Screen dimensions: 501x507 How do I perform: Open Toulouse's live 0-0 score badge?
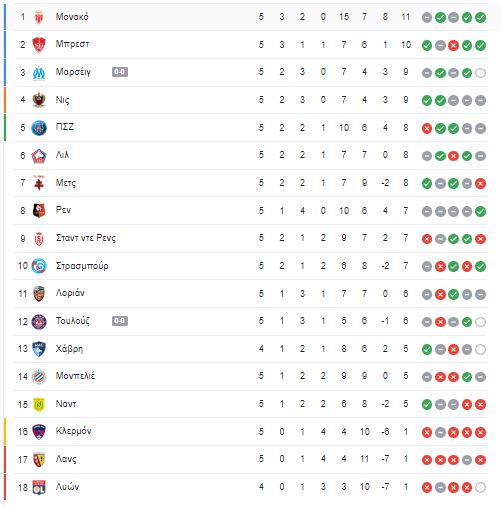click(120, 321)
